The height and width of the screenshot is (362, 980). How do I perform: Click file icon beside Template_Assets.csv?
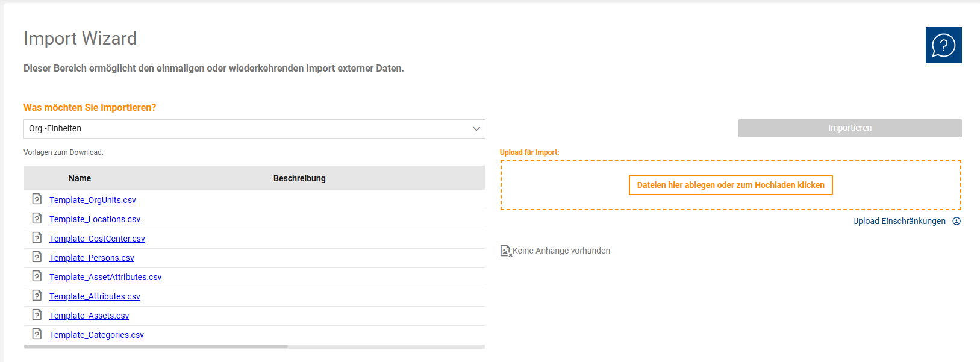37,314
